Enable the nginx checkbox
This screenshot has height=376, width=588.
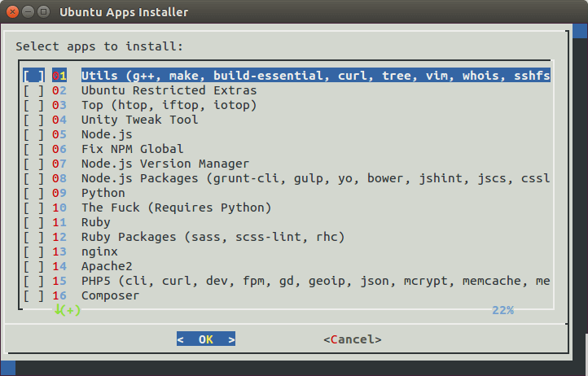[33, 251]
